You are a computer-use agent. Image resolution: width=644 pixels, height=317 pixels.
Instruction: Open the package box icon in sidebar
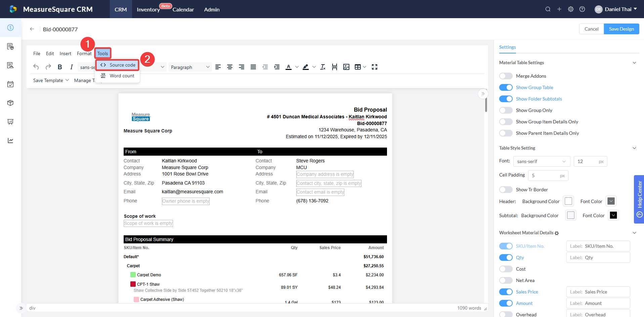10,103
